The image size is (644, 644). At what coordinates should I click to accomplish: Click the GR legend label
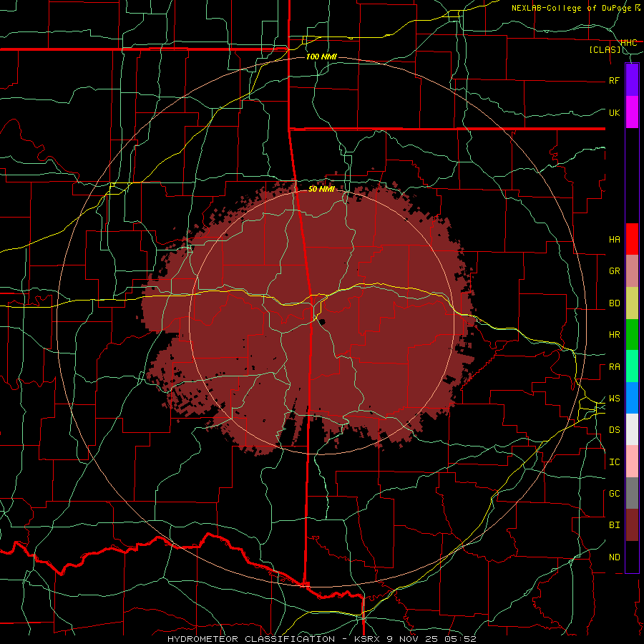(614, 271)
